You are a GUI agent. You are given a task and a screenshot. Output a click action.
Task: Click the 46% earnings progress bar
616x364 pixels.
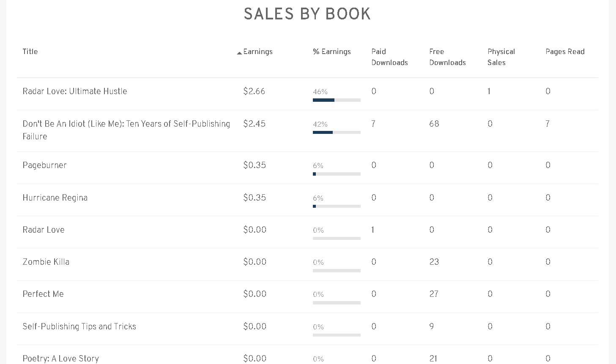337,100
